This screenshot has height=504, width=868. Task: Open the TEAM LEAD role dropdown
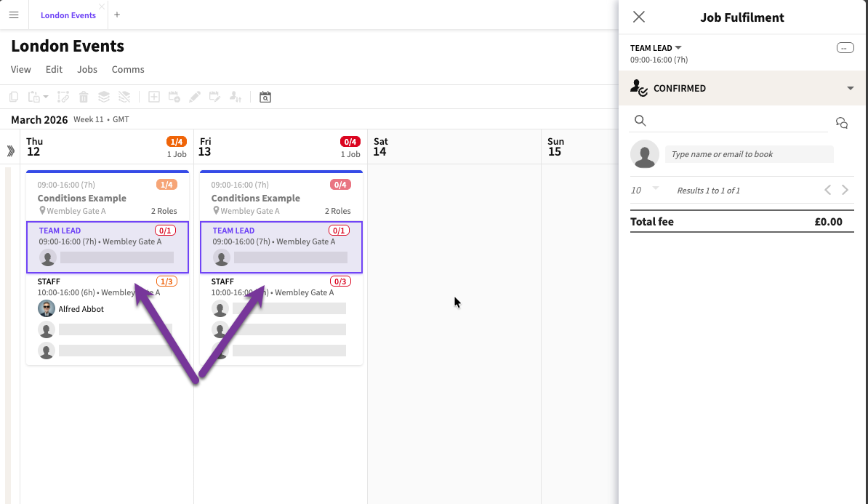click(678, 47)
